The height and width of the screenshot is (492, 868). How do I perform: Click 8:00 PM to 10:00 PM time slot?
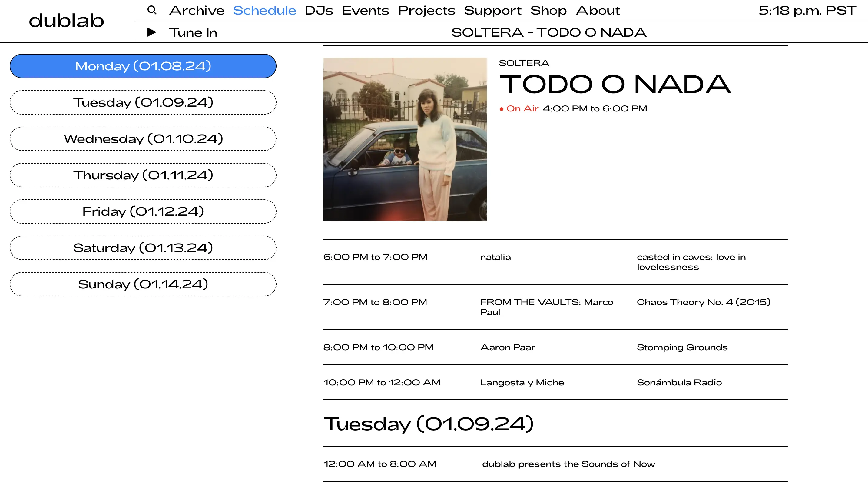378,347
